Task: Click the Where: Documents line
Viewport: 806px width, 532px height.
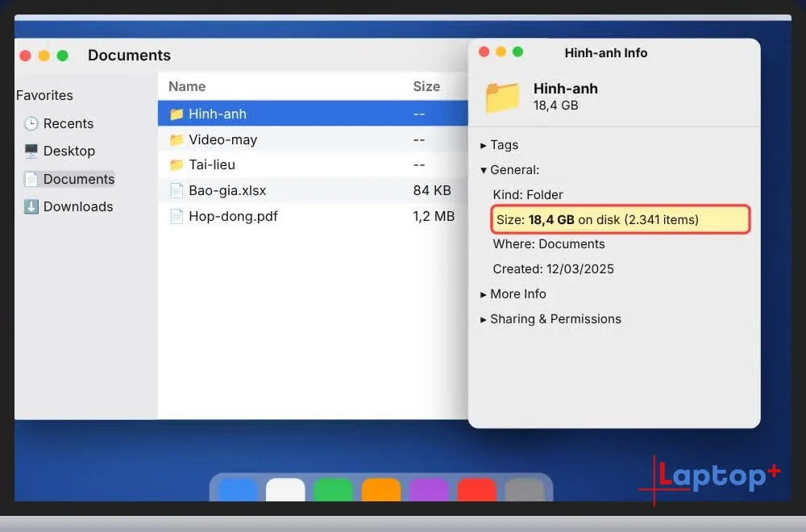Action: [x=549, y=244]
